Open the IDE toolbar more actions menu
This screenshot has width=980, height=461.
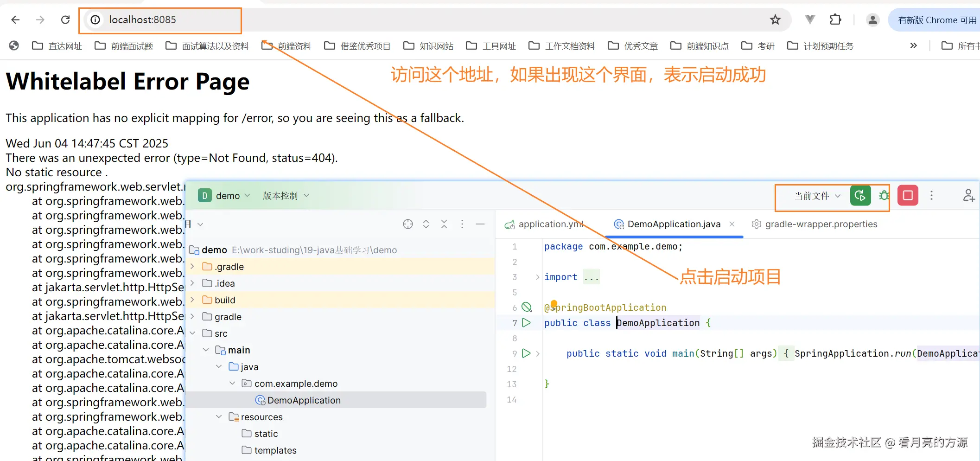[x=931, y=195]
